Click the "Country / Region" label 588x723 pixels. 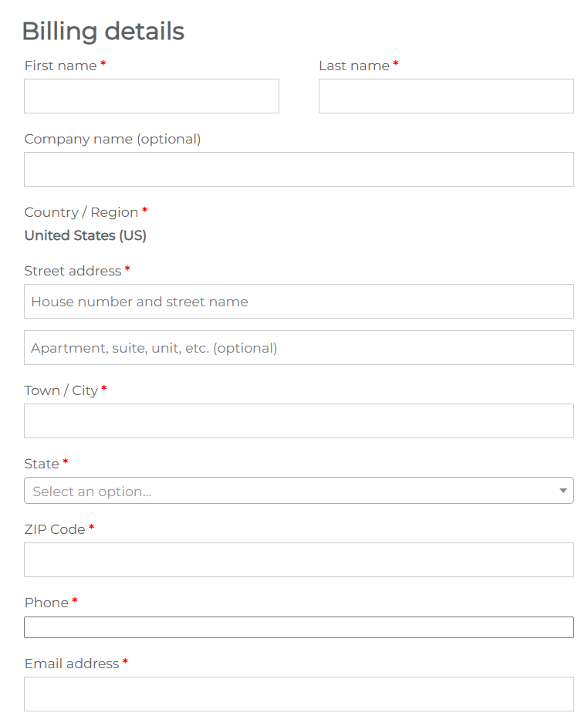(x=81, y=212)
